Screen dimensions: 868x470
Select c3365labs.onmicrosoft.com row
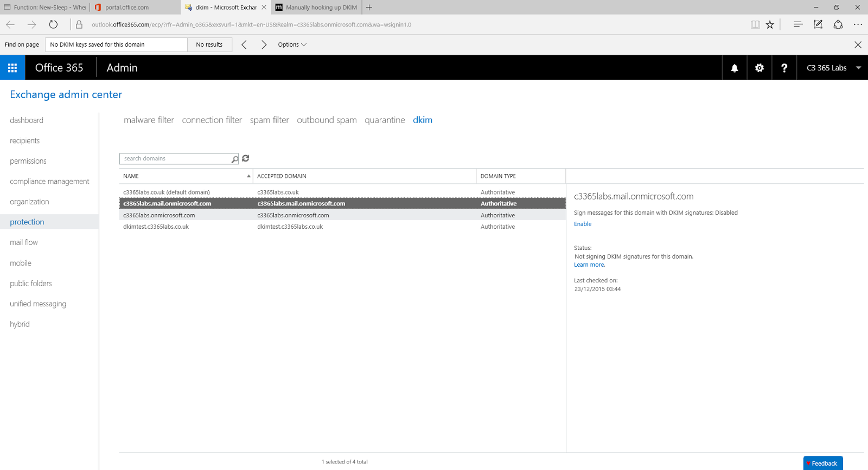point(342,215)
